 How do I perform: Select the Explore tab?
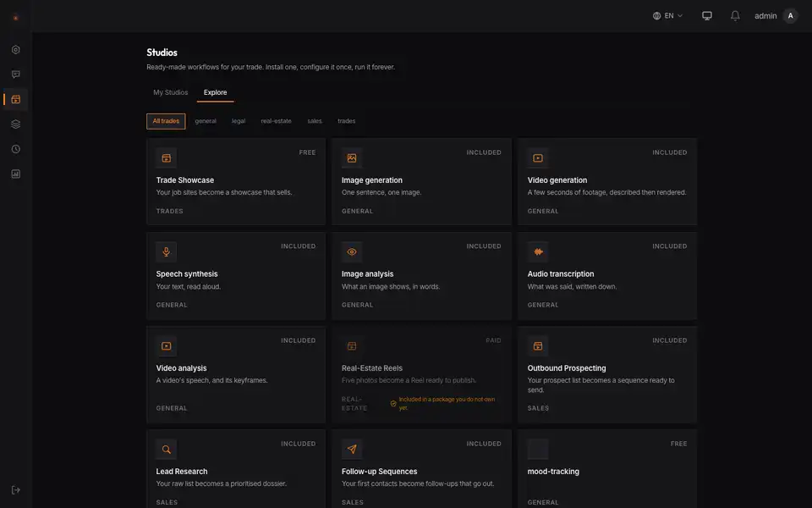coord(215,92)
